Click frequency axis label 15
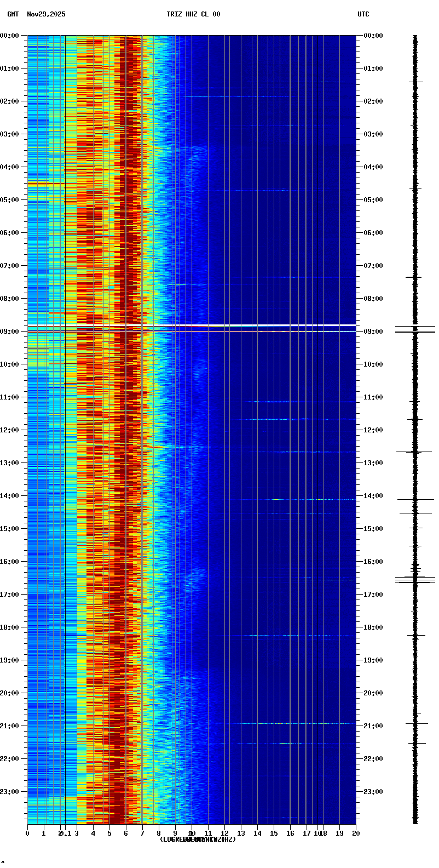The width and height of the screenshot is (439, 868). 274,833
